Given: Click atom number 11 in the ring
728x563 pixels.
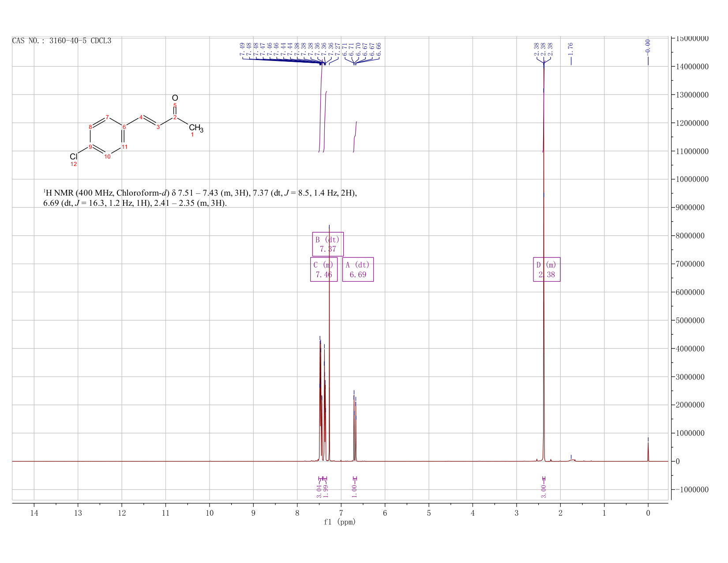Looking at the screenshot, I should (x=124, y=147).
